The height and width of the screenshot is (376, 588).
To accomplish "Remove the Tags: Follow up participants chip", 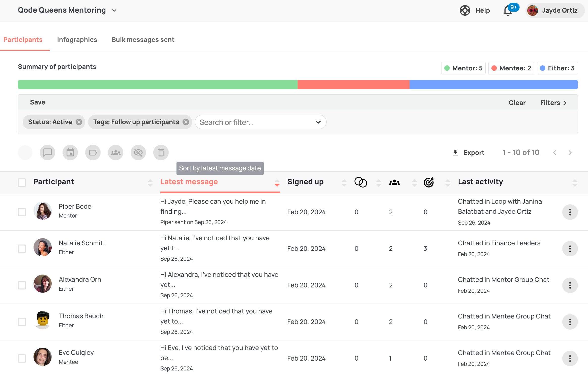I will [186, 122].
